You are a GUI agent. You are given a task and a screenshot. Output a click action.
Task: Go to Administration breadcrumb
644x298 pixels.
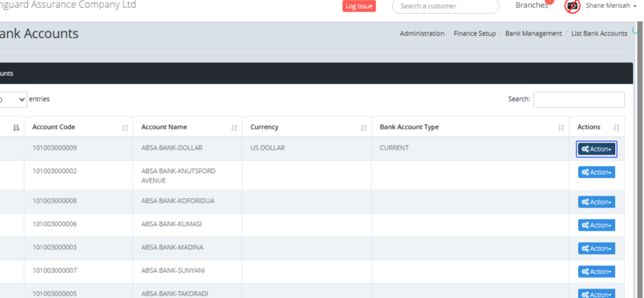pos(422,33)
